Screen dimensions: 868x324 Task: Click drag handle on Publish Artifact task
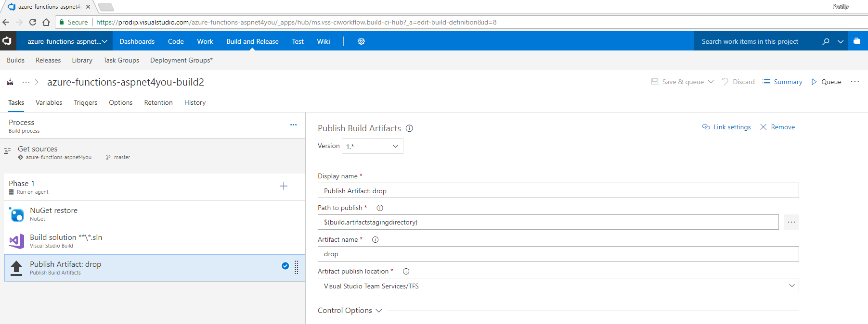coord(297,267)
